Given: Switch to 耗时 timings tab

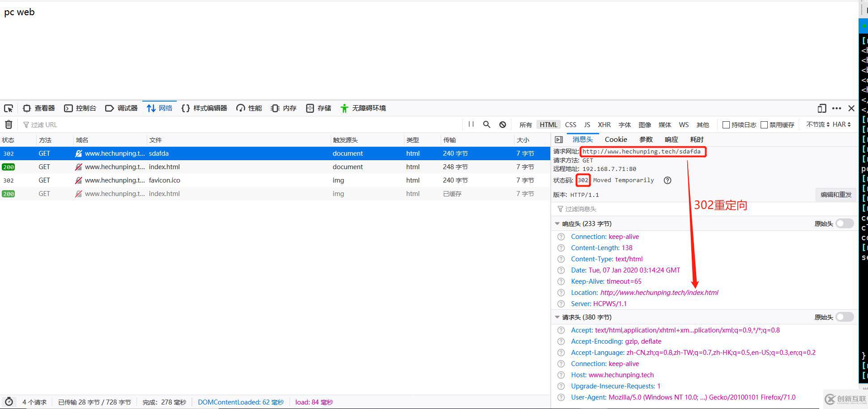Looking at the screenshot, I should click(x=697, y=140).
